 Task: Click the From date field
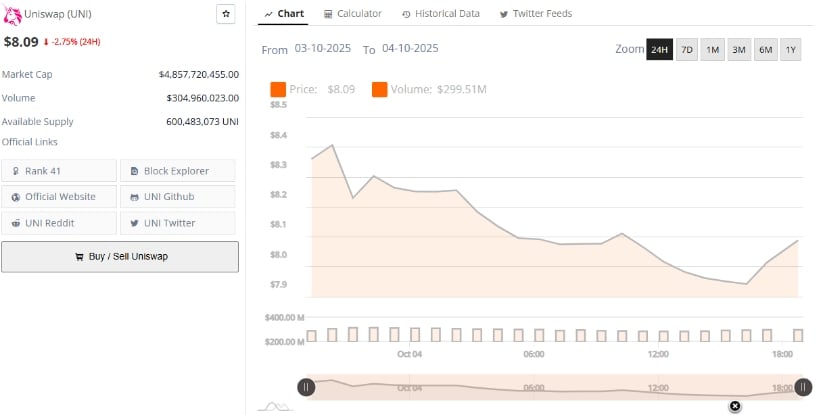pos(324,49)
